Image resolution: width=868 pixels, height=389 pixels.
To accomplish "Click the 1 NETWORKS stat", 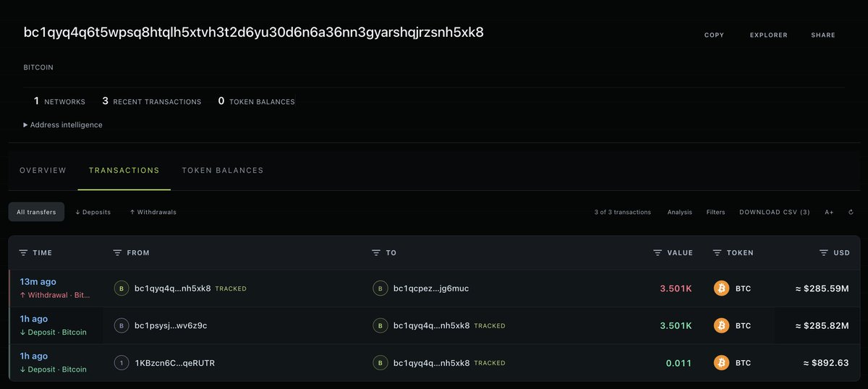I will coord(59,101).
